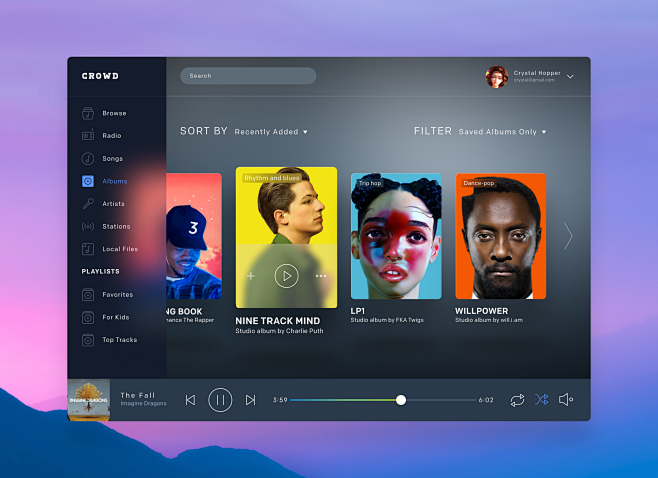
Task: Click the 3:59 elapsed time
Action: pyautogui.click(x=280, y=400)
